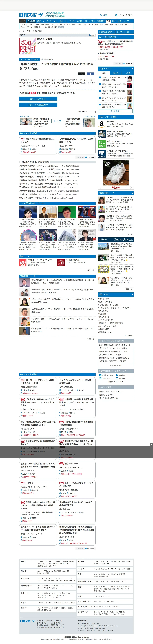
Task: Go to 次のコラム next column link
Action: tap(90, 116)
